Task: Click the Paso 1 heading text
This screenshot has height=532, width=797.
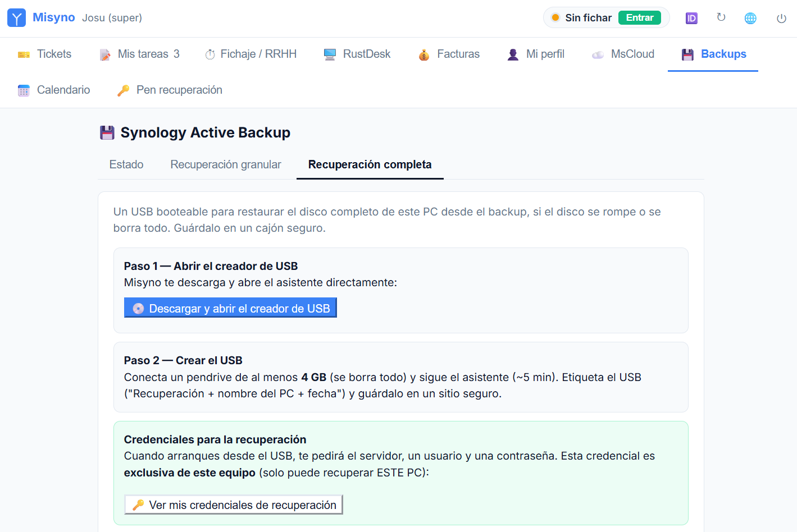Action: pos(211,266)
